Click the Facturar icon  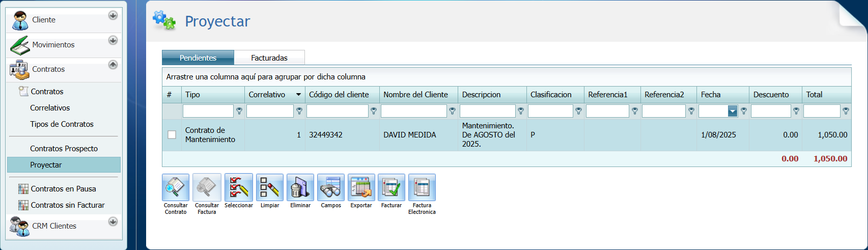click(x=391, y=187)
